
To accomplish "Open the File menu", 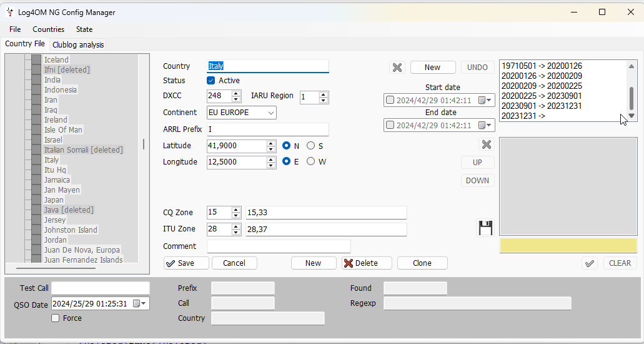I will (15, 29).
